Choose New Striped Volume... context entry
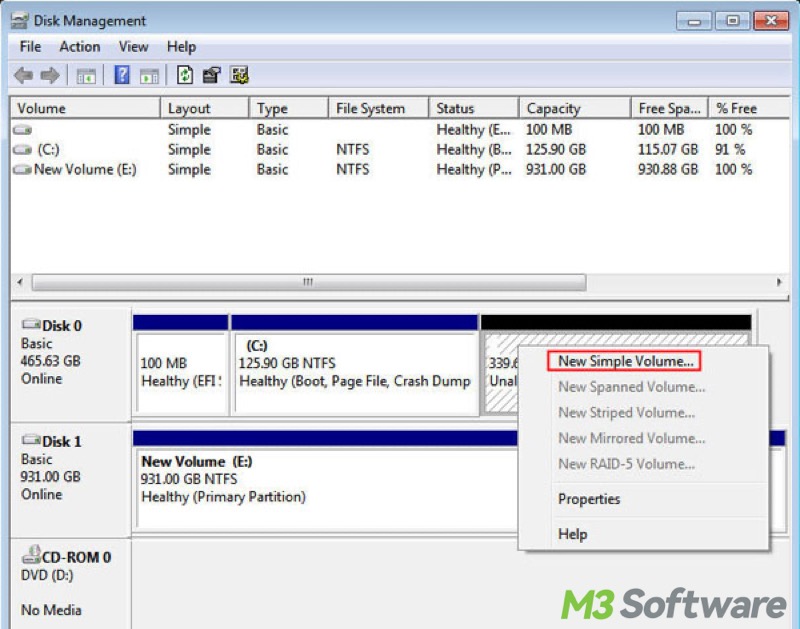Viewport: 800px width, 629px height. click(627, 412)
